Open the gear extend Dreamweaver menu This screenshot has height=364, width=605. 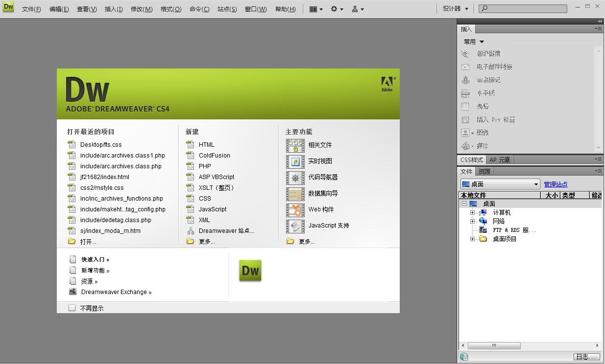coord(337,9)
